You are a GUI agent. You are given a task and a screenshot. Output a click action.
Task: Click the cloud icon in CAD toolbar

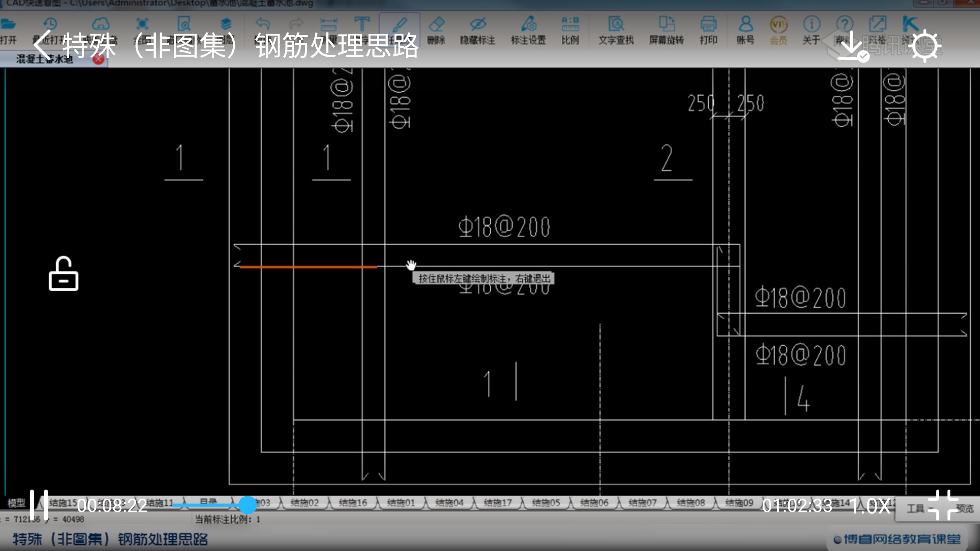(100, 24)
